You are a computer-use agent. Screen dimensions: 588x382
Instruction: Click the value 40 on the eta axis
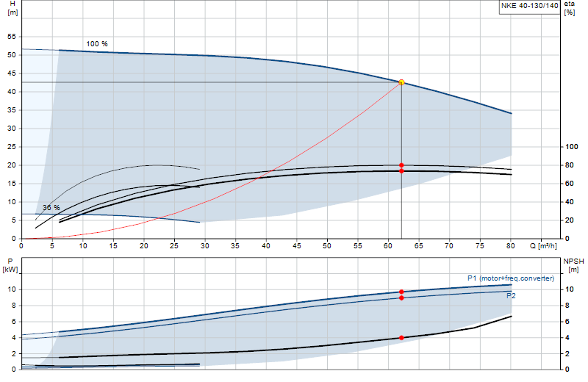570,202
